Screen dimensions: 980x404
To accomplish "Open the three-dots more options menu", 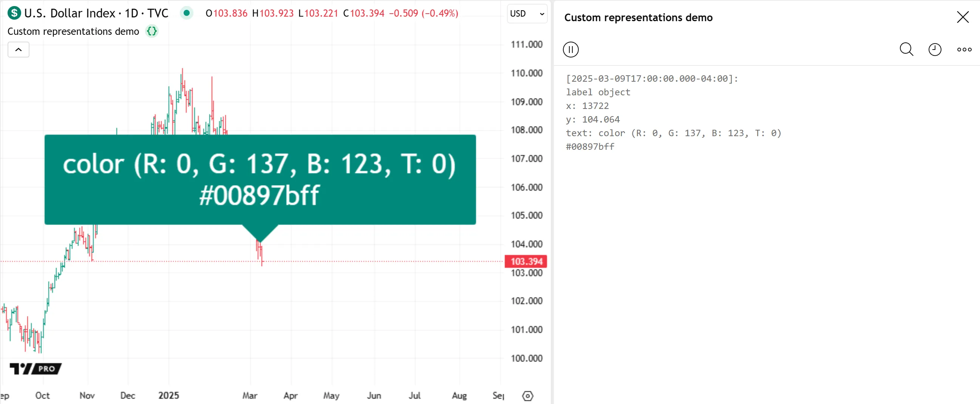I will point(964,50).
